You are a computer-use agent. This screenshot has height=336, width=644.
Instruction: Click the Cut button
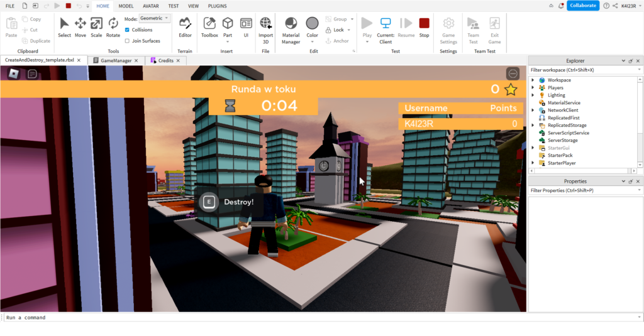(30, 30)
